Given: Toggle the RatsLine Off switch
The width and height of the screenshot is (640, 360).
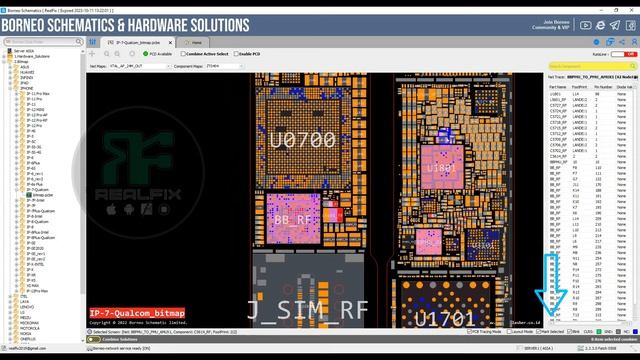Looking at the screenshot, I should [x=624, y=54].
